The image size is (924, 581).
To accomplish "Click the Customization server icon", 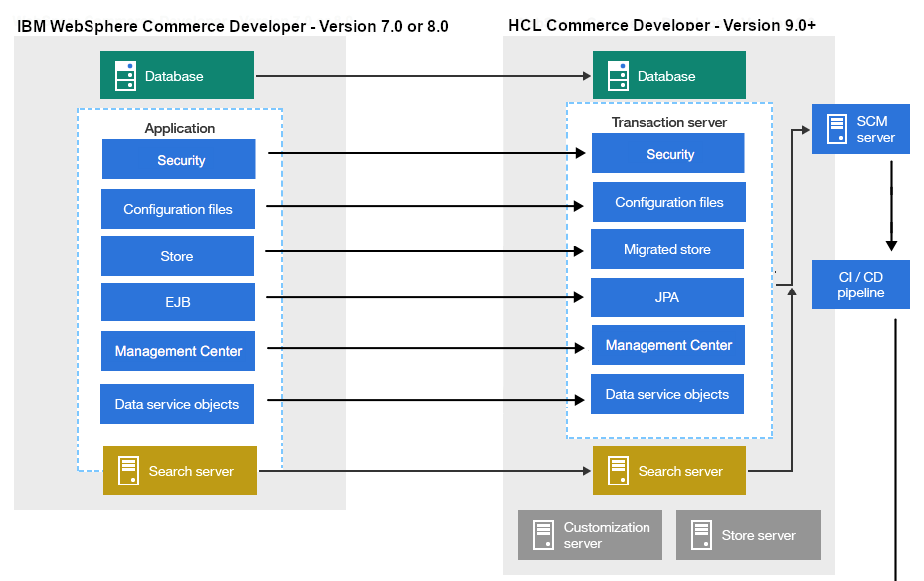I will [x=544, y=534].
